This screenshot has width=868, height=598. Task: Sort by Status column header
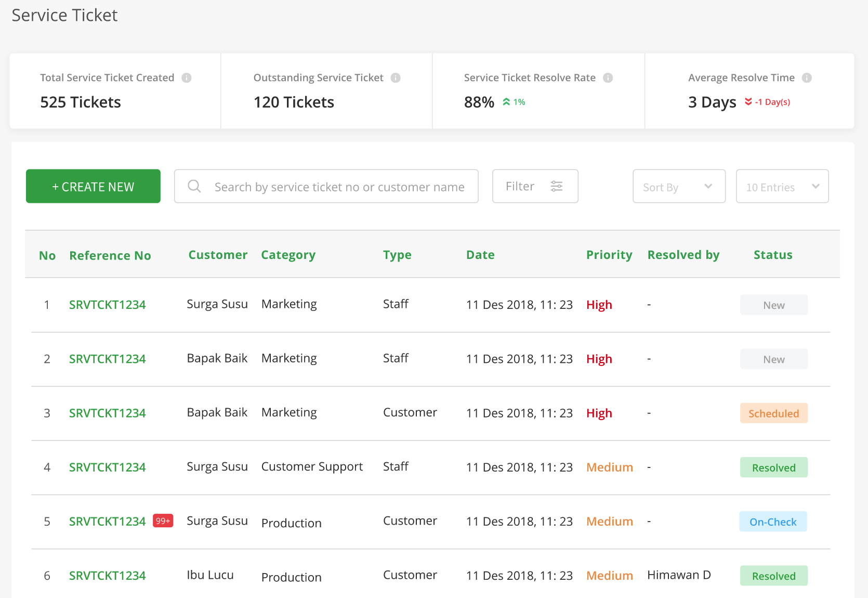773,255
